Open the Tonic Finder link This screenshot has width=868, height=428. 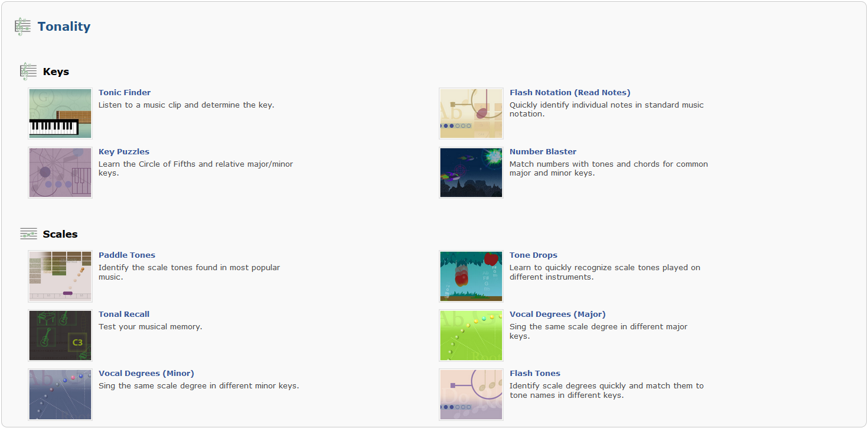[x=125, y=92]
